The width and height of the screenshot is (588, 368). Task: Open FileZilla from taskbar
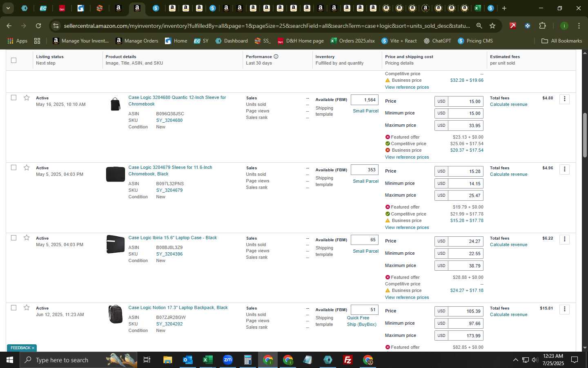(348, 360)
